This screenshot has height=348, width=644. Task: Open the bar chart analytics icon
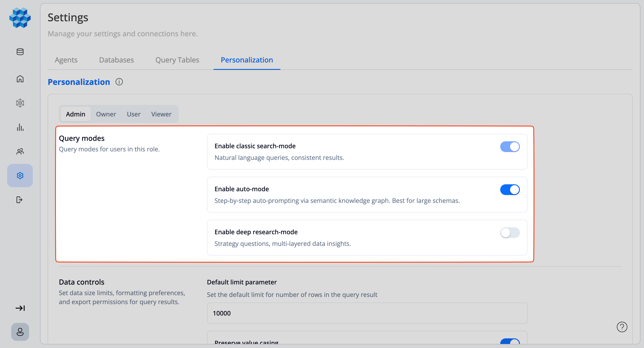(20, 127)
